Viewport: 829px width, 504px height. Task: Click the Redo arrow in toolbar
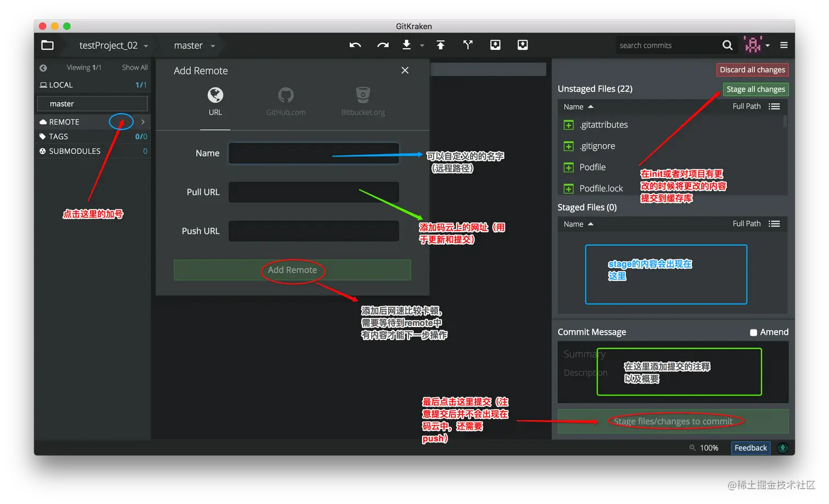[x=383, y=45]
